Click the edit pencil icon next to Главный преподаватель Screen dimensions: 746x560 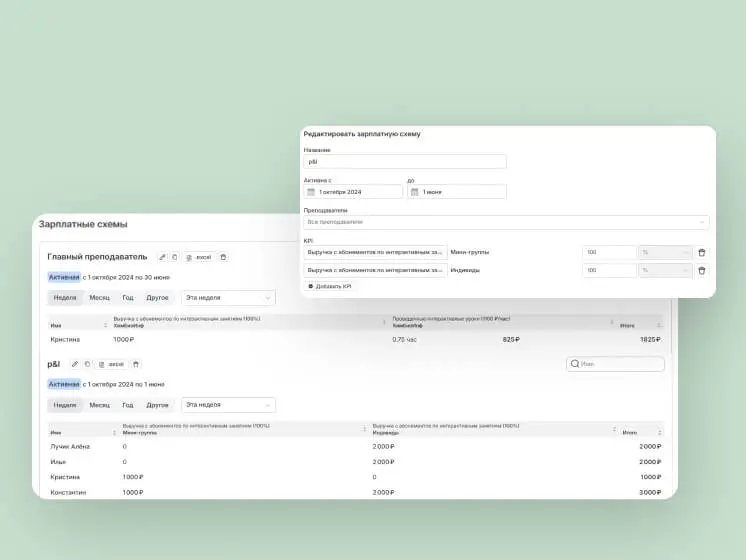point(162,257)
